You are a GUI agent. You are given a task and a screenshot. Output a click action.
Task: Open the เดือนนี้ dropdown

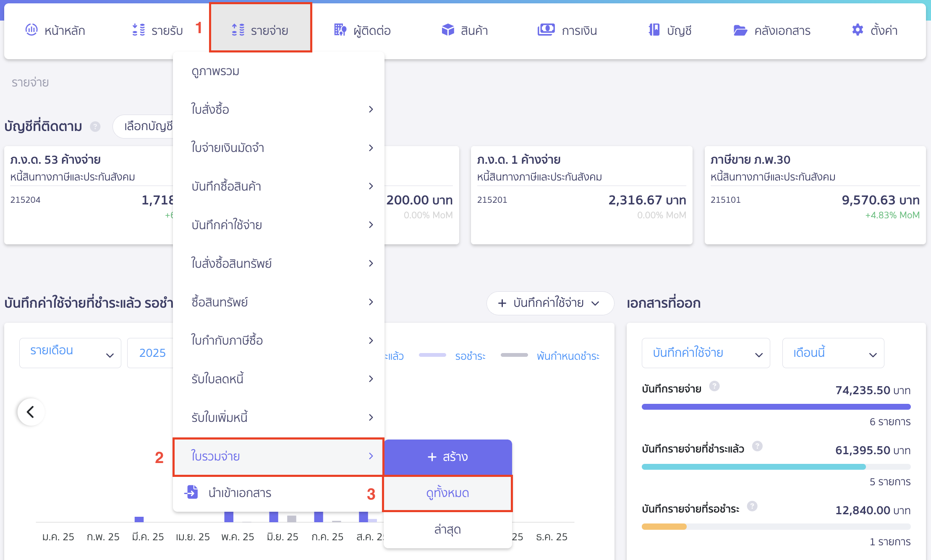833,353
